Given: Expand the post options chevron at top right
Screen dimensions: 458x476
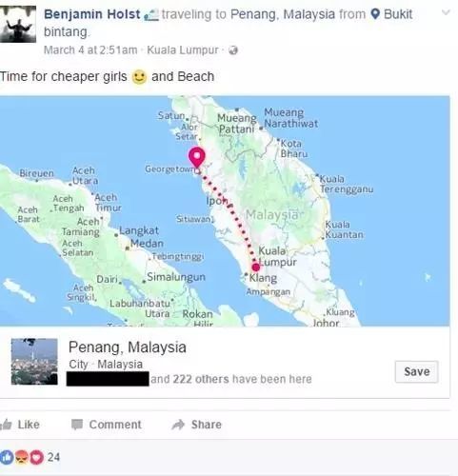Looking at the screenshot, I should [x=446, y=12].
